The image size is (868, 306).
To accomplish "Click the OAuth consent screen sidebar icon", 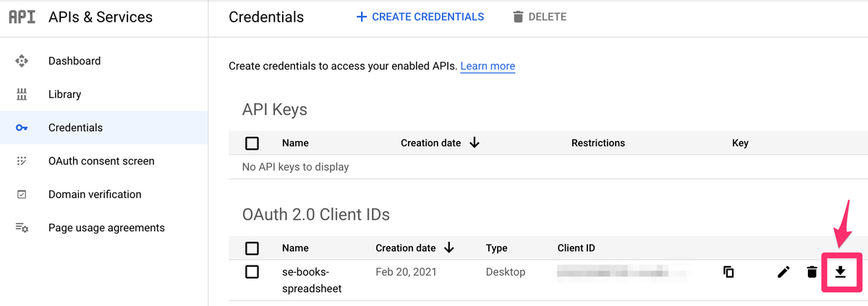I will pos(22,161).
